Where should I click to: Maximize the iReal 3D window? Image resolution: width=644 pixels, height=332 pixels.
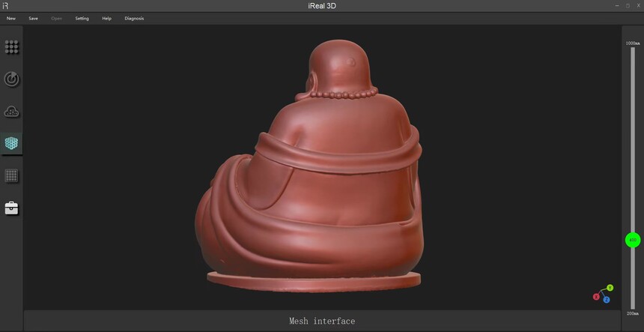point(628,6)
